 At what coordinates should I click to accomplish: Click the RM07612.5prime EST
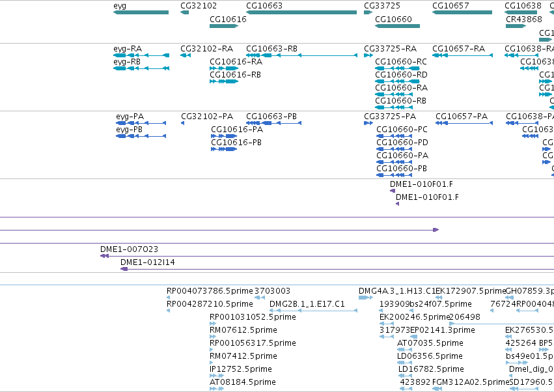213,337
